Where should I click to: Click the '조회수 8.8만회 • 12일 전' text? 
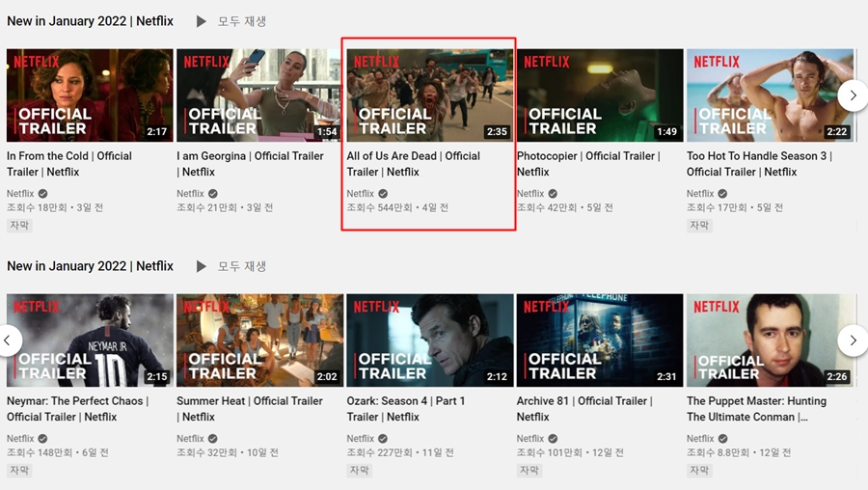point(739,453)
